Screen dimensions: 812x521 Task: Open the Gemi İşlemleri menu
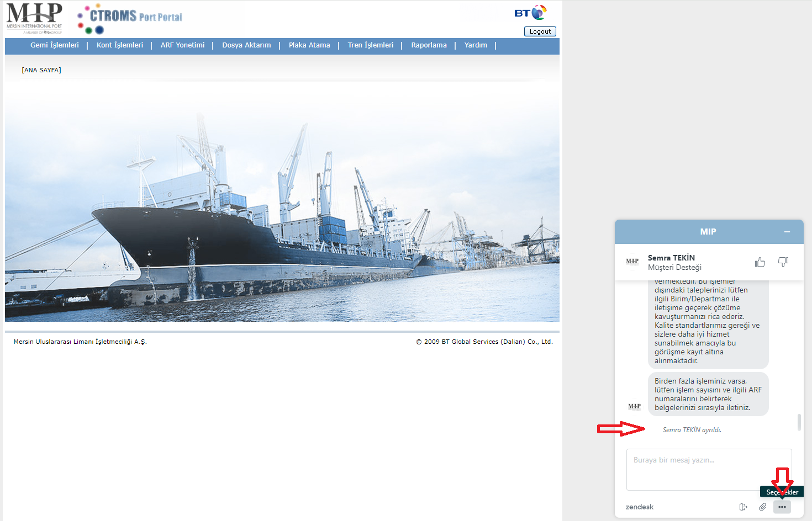coord(55,45)
